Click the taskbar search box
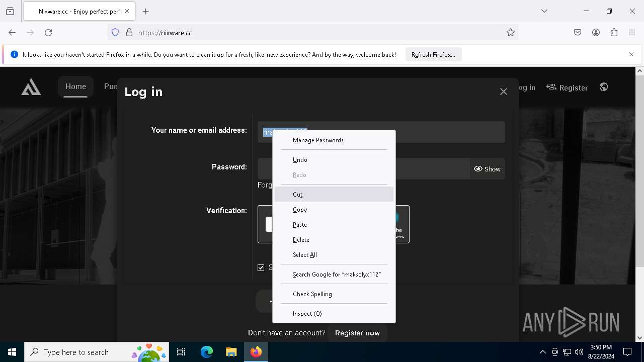Viewport: 644px width, 362px height. 97,352
